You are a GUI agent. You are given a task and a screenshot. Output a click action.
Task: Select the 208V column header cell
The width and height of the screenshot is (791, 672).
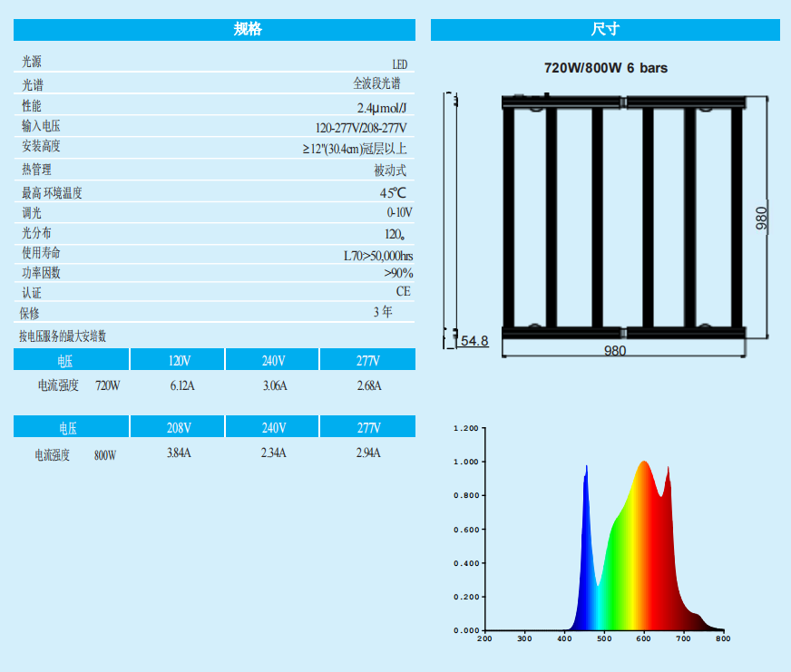coord(179,427)
